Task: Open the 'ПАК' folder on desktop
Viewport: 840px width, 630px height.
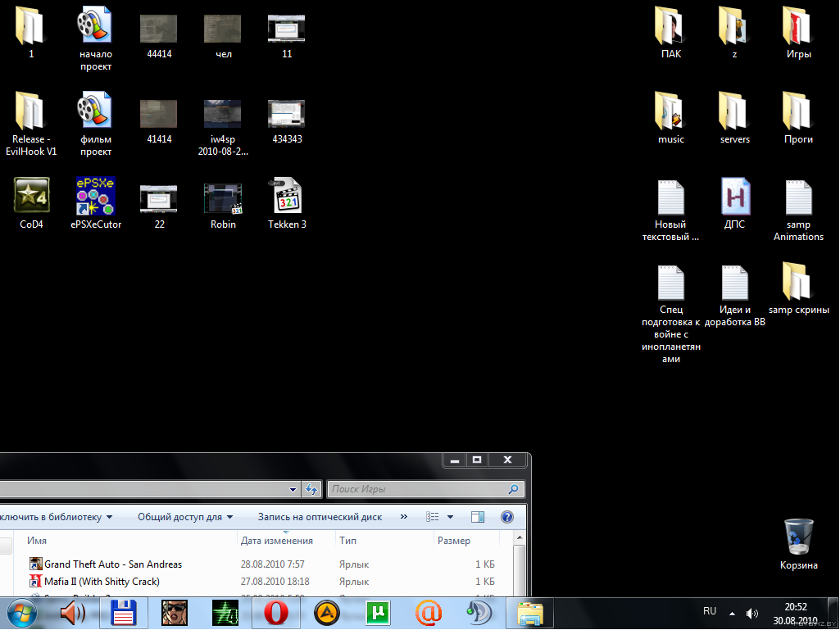Action: [670, 25]
